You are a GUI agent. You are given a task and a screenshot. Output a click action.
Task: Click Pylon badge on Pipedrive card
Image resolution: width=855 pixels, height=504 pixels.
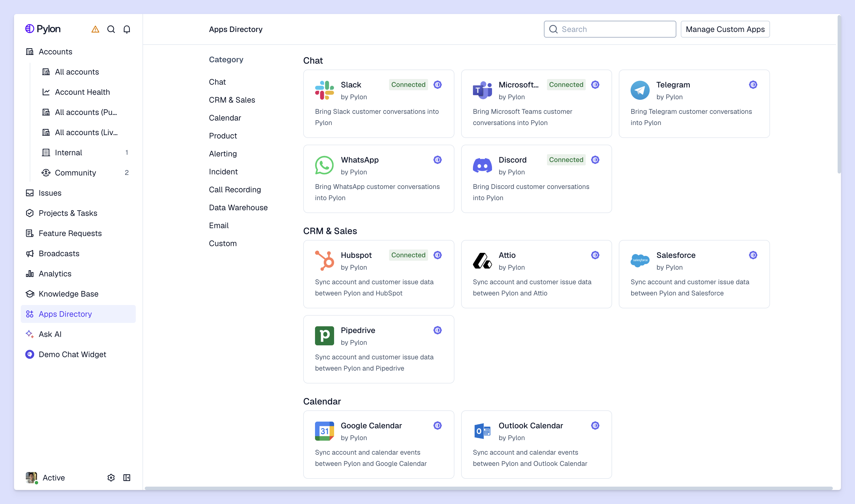point(437,330)
